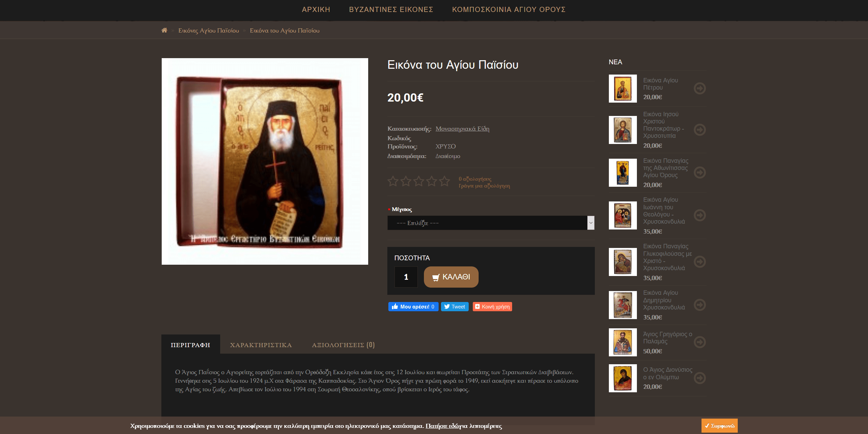Viewport: 868px width, 434px height.
Task: Click arrow icon next to Εικόνα Αγίου Πέτρου
Action: (x=700, y=88)
